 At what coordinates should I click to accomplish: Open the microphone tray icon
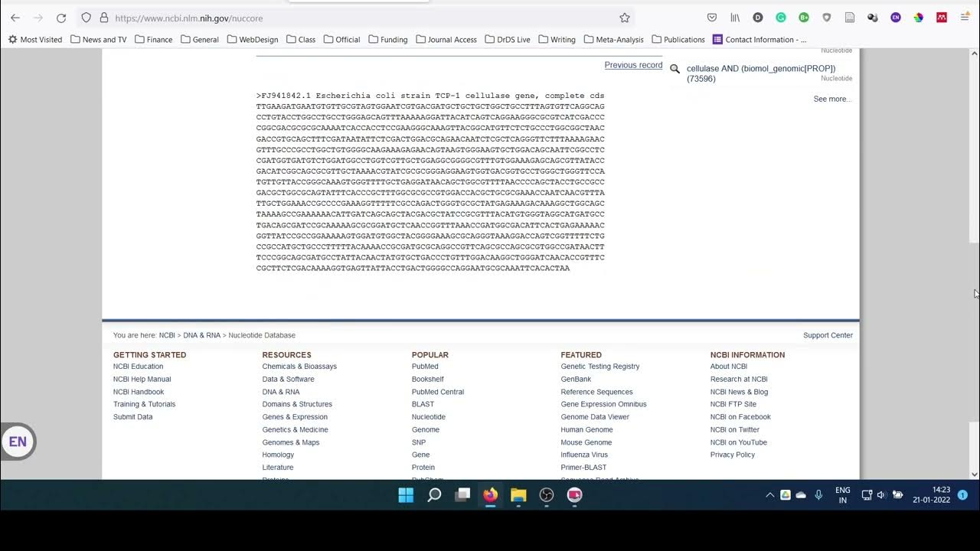tap(818, 495)
